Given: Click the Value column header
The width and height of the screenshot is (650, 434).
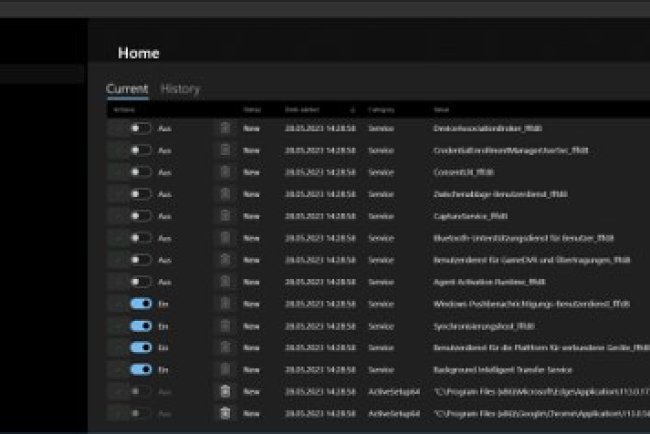Looking at the screenshot, I should pyautogui.click(x=441, y=110).
